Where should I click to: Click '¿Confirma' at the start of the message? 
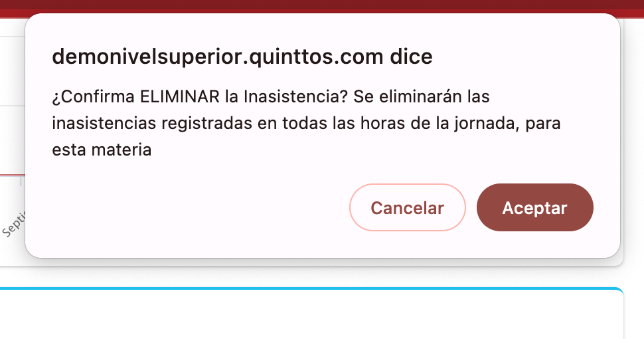coord(93,97)
